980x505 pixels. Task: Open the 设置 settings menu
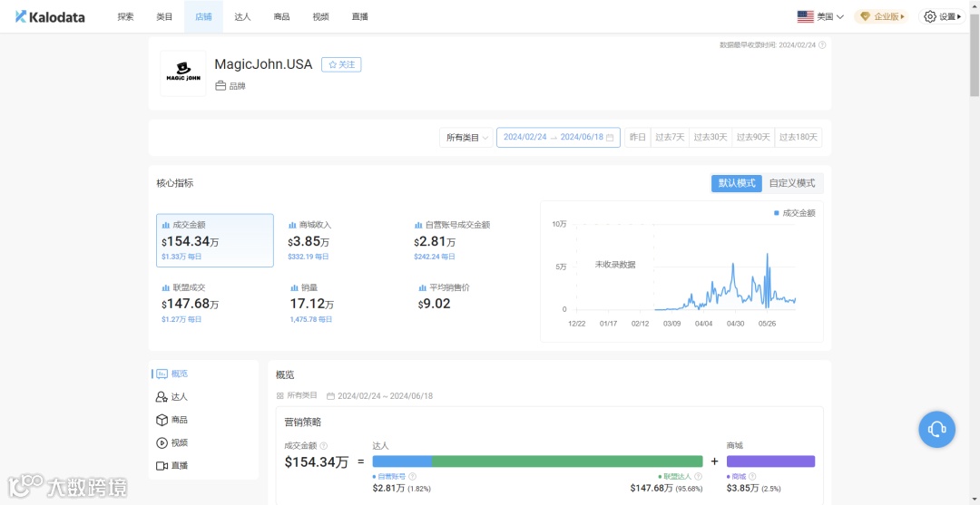pos(942,17)
